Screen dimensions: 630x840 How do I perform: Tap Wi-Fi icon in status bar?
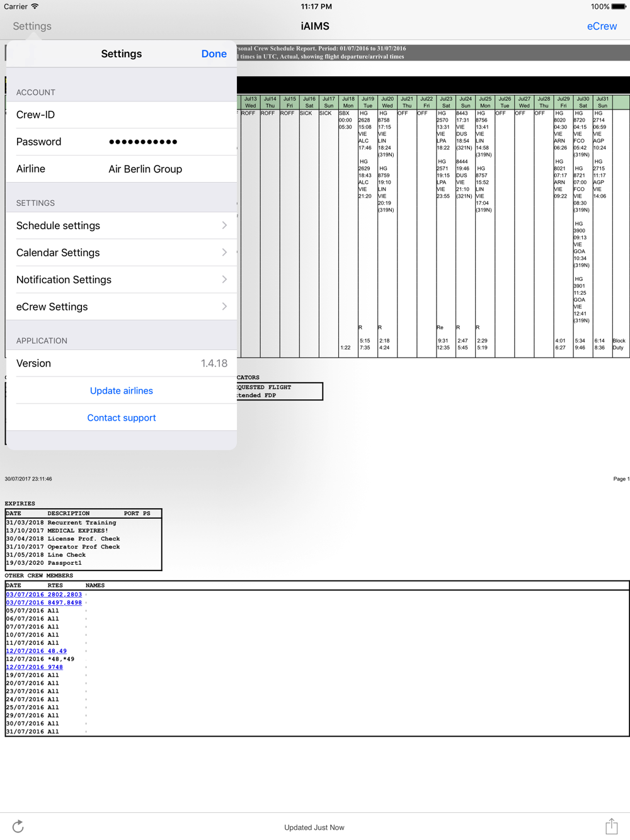(35, 6)
